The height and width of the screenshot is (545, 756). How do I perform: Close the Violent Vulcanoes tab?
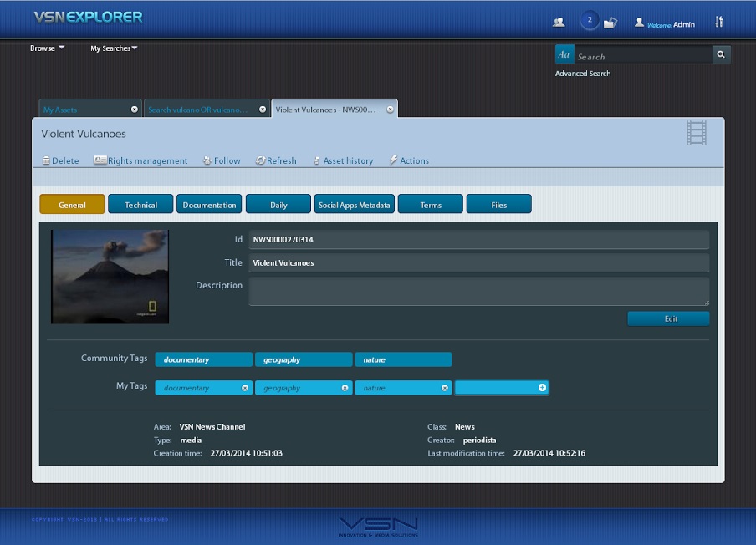(x=390, y=110)
